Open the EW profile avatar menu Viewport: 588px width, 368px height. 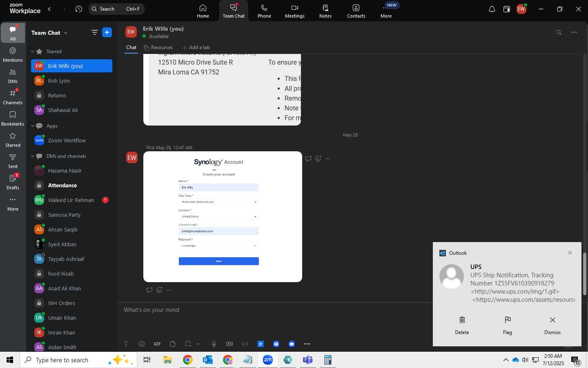(521, 9)
